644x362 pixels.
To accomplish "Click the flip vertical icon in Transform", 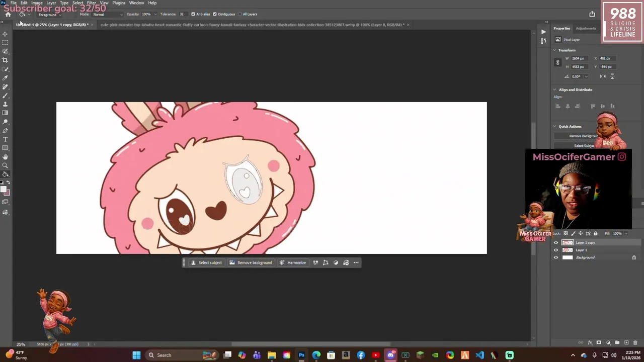I will coord(612,76).
